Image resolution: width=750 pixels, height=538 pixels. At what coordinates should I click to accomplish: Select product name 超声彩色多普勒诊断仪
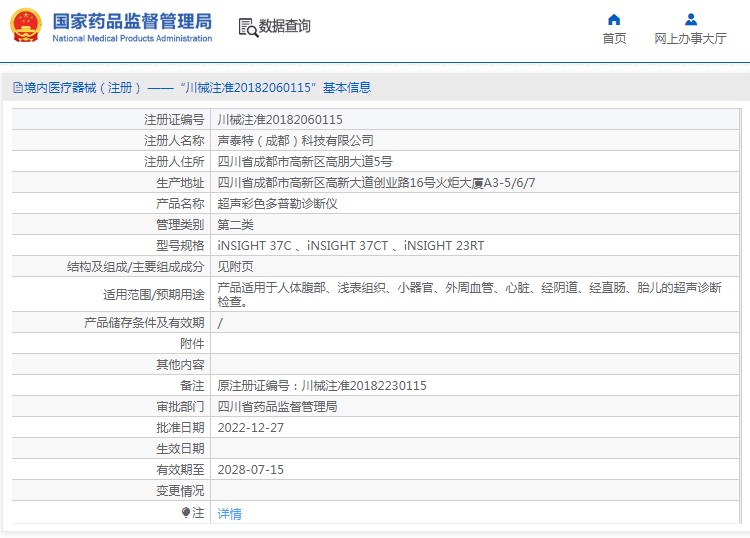277,203
